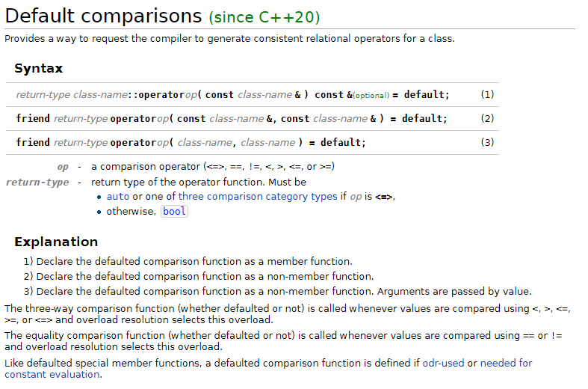This screenshot has width=588, height=389.
Task: Click '= default;' in the member declaration
Action: [x=421, y=94]
